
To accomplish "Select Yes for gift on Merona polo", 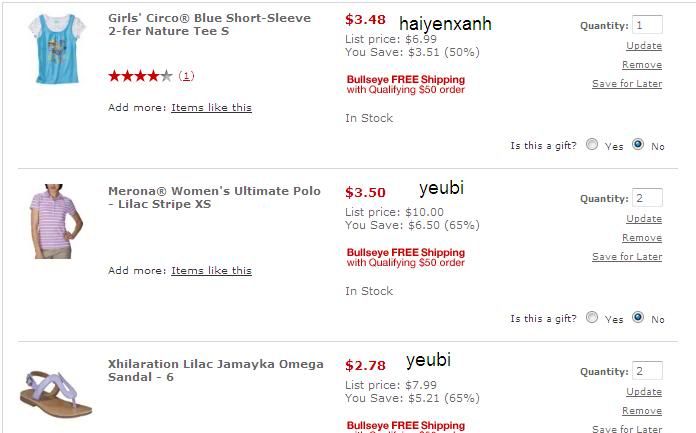I will [592, 318].
